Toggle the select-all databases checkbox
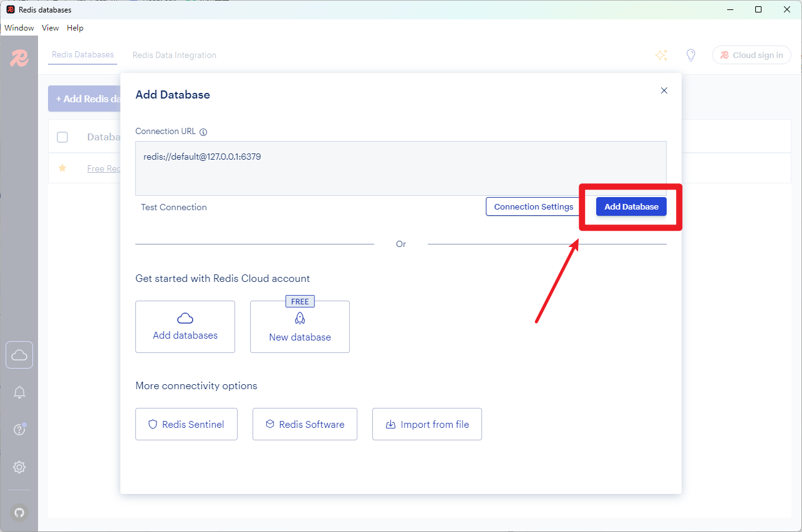 pos(62,137)
